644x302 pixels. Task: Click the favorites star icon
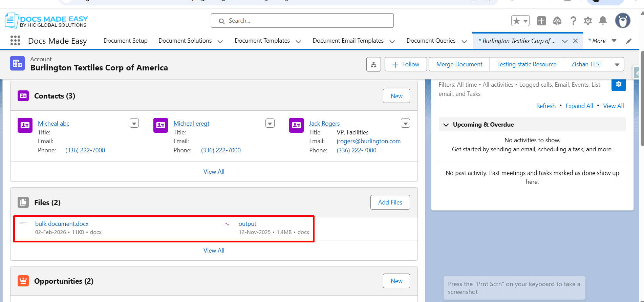coord(516,21)
